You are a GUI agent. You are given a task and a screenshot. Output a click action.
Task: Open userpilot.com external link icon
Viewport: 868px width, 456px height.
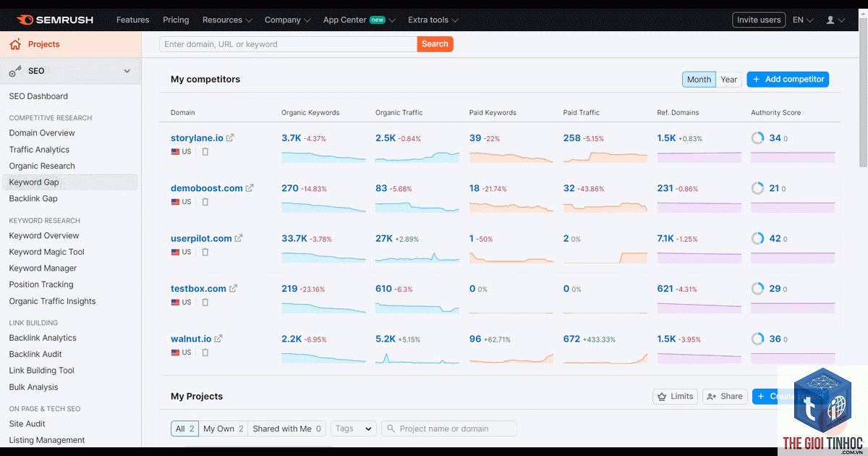239,238
